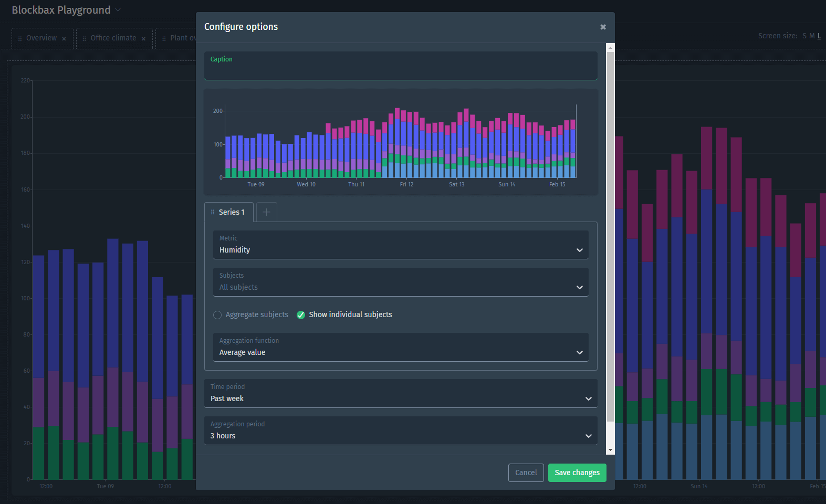Select Show individual subjects option
Viewport: 826px width, 504px height.
click(301, 315)
